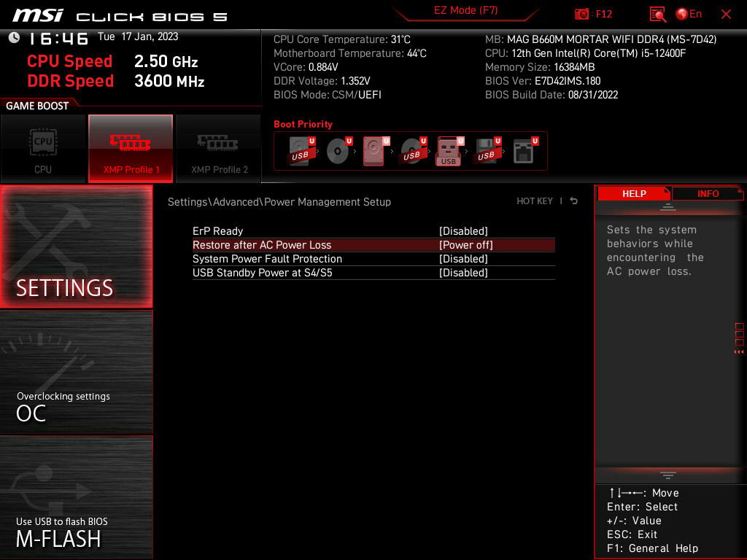Click the clock icon beside the time
Viewport: 747px width, 560px height.
tap(15, 38)
